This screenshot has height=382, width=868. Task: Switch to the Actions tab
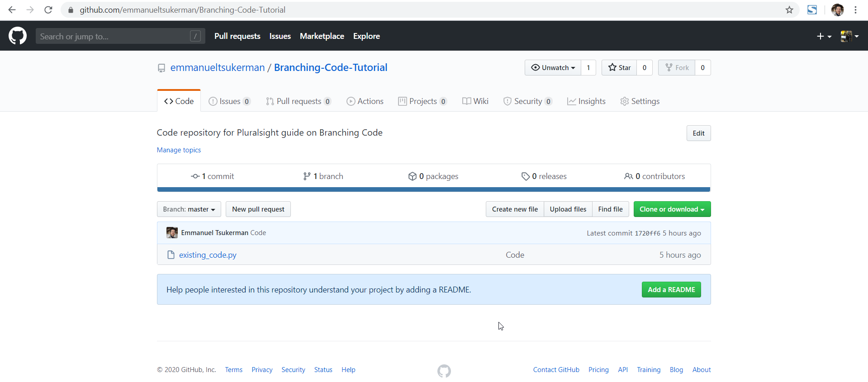(365, 101)
